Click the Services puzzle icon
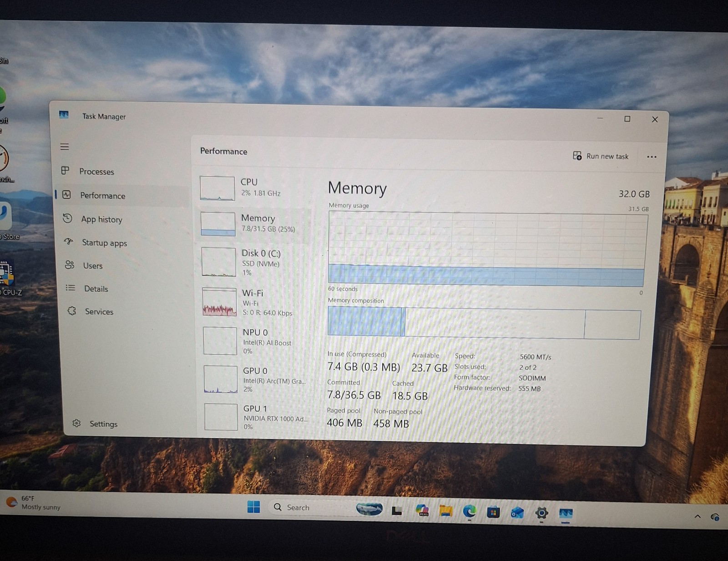This screenshot has height=561, width=728. pos(72,311)
